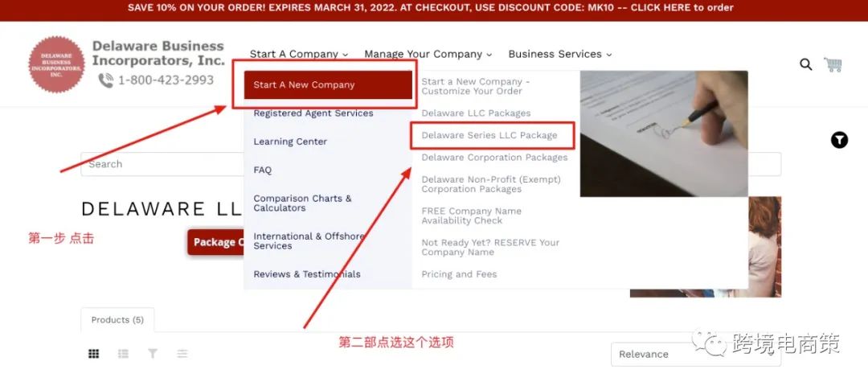
Task: Expand the Business Services menu
Action: [x=559, y=54]
